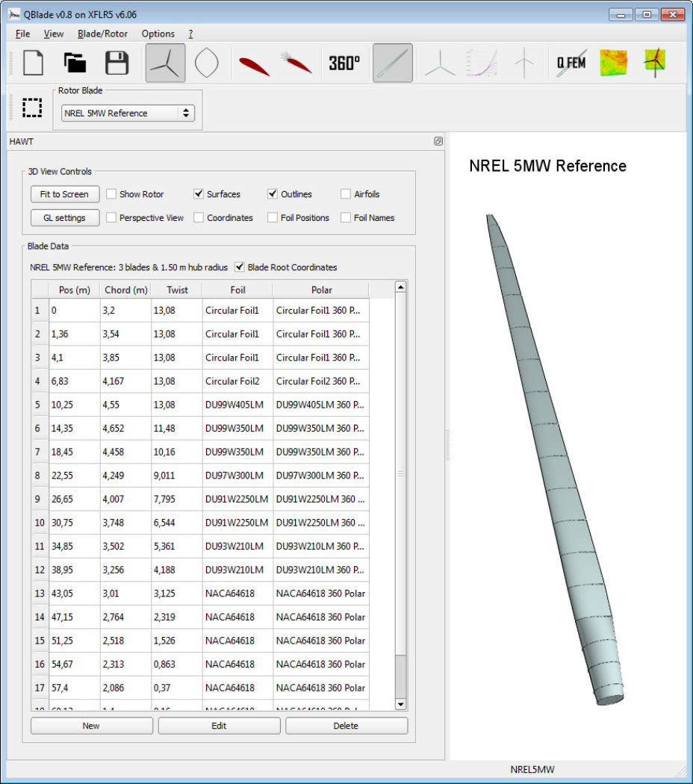Click NREL5MW status bar text
This screenshot has width=693, height=784.
pos(532,770)
